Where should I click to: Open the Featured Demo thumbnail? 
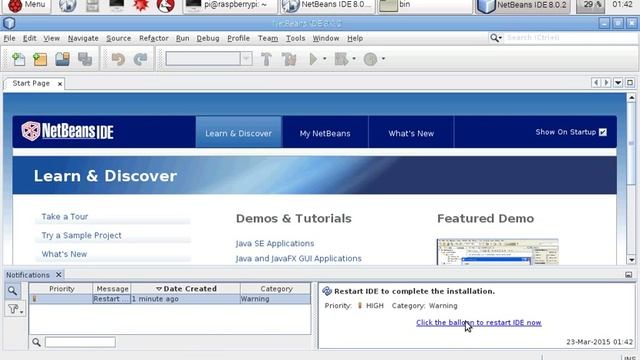click(x=497, y=252)
